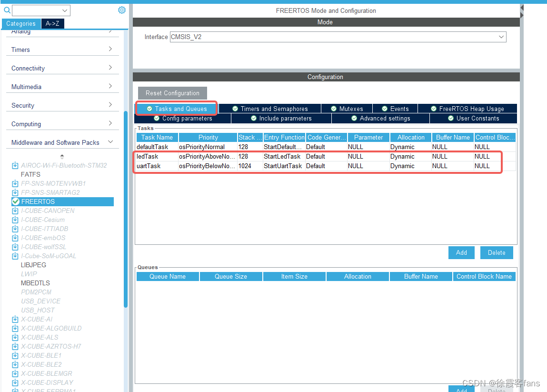Click the Add button under the Tasks table
Screen dimensions: 547x392
(x=461, y=253)
